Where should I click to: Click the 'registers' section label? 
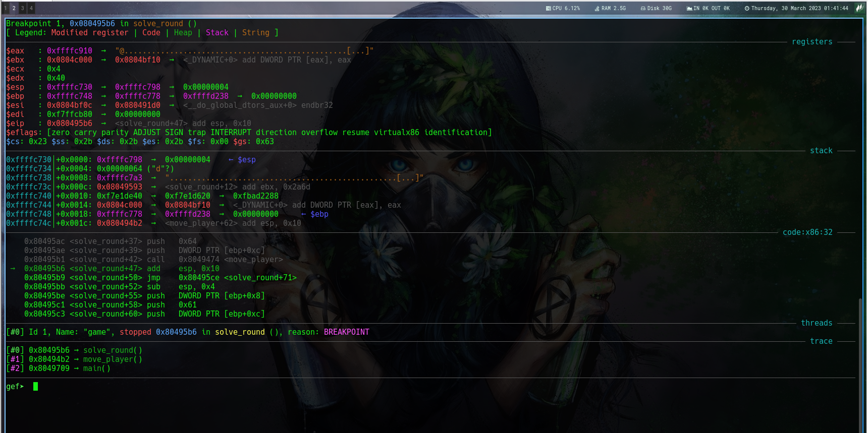(x=812, y=42)
